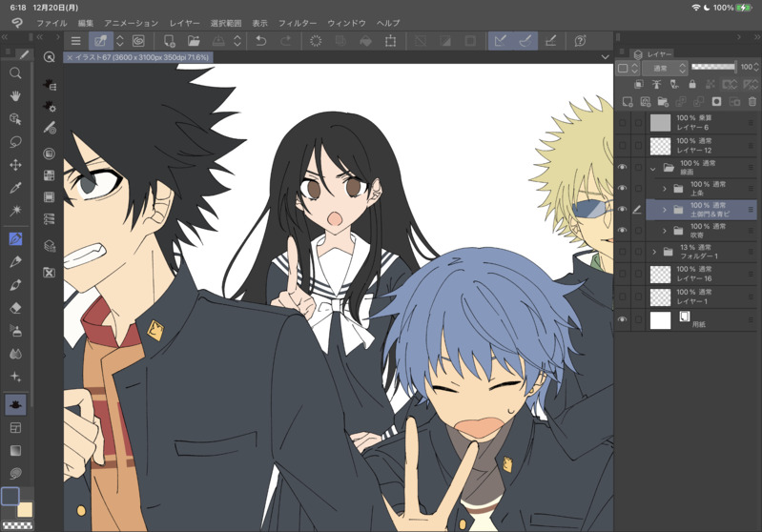Expand the canvas tab list chevron
Image resolution: width=762 pixels, height=532 pixels.
[x=605, y=57]
